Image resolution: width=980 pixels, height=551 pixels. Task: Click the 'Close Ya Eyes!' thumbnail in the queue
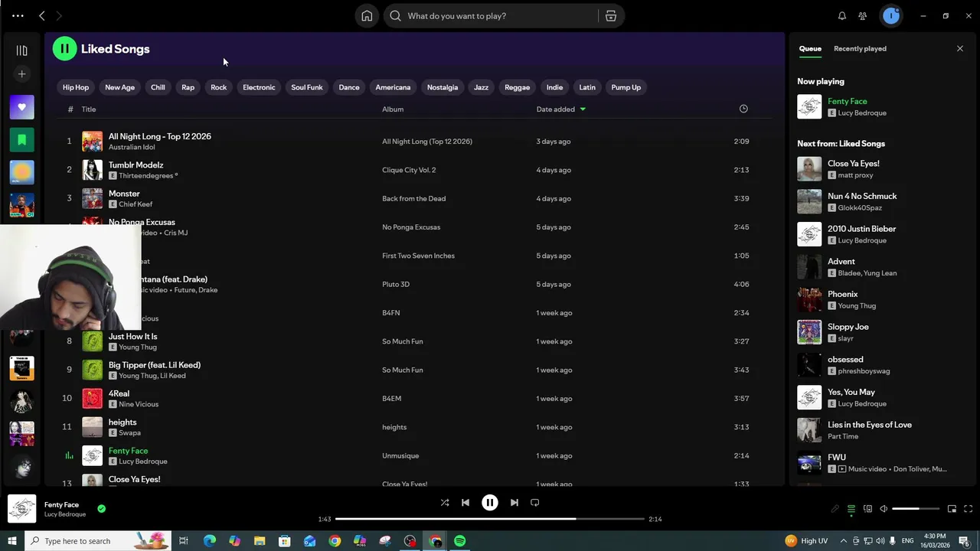coord(809,169)
